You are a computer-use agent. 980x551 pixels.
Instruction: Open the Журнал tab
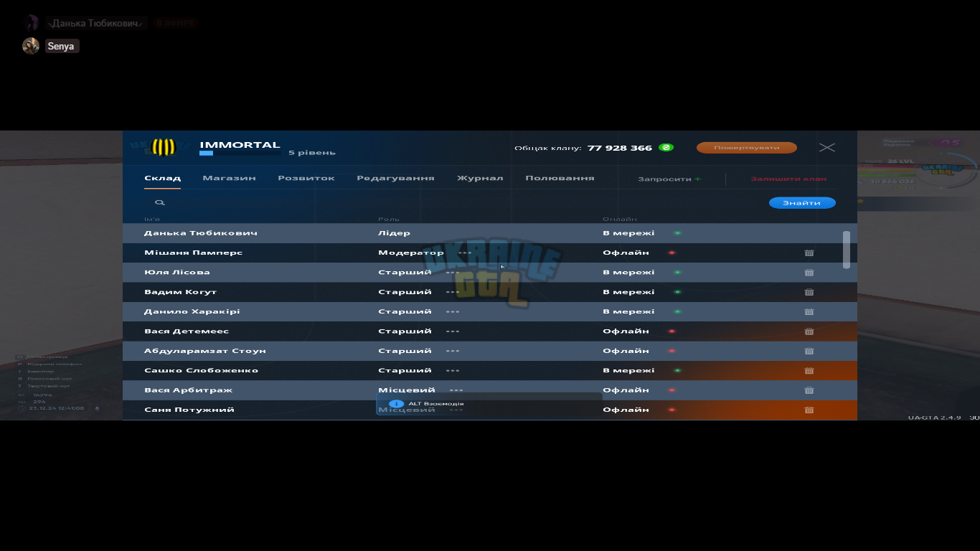pyautogui.click(x=480, y=178)
